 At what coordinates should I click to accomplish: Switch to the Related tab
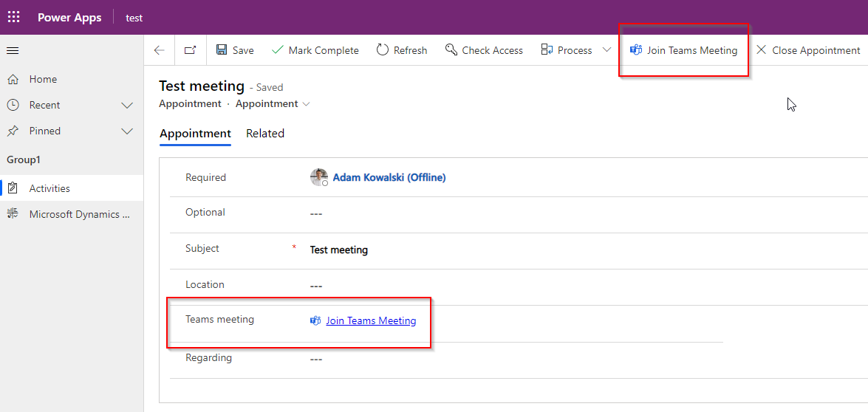coord(265,134)
